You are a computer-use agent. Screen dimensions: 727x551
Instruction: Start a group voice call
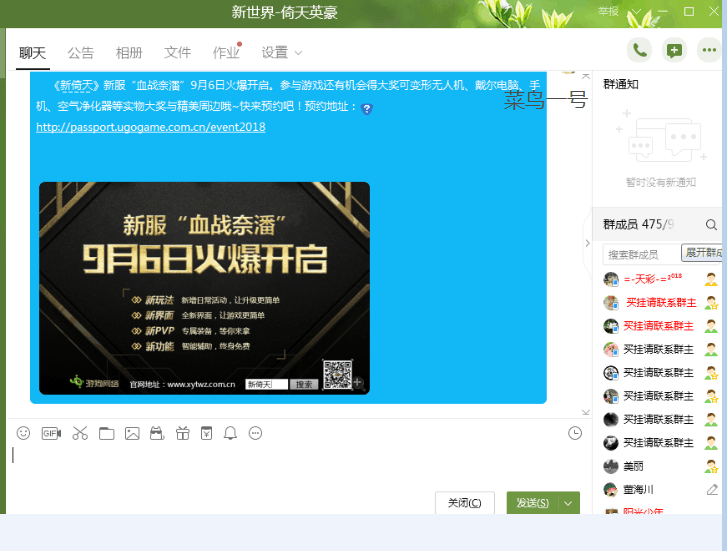coord(639,51)
